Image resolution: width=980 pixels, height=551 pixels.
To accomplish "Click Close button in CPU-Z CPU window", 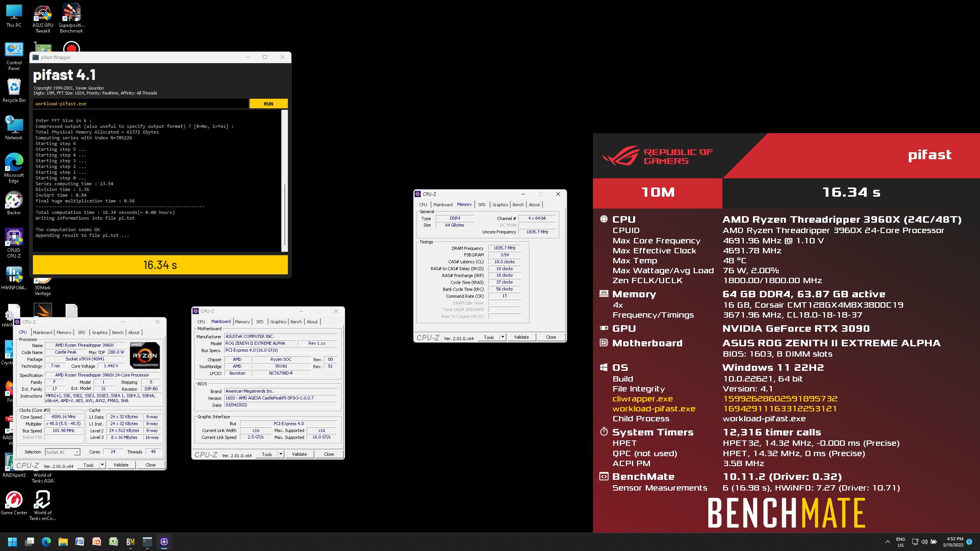I will tap(150, 465).
